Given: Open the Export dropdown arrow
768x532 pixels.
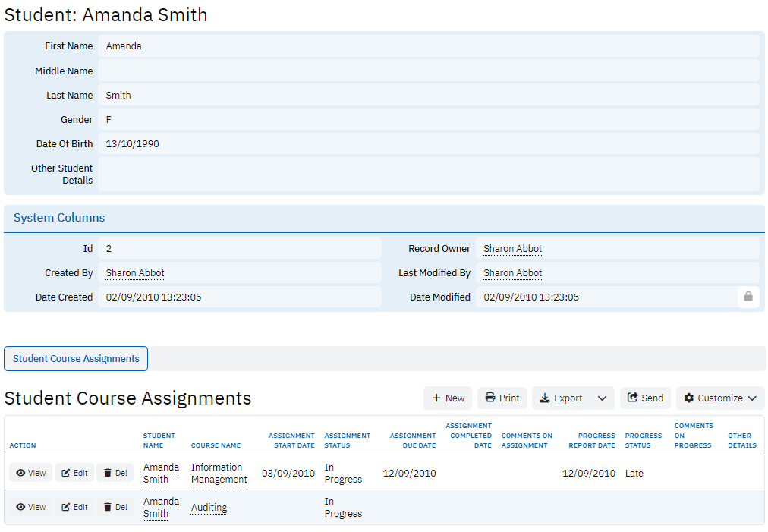Looking at the screenshot, I should click(602, 398).
